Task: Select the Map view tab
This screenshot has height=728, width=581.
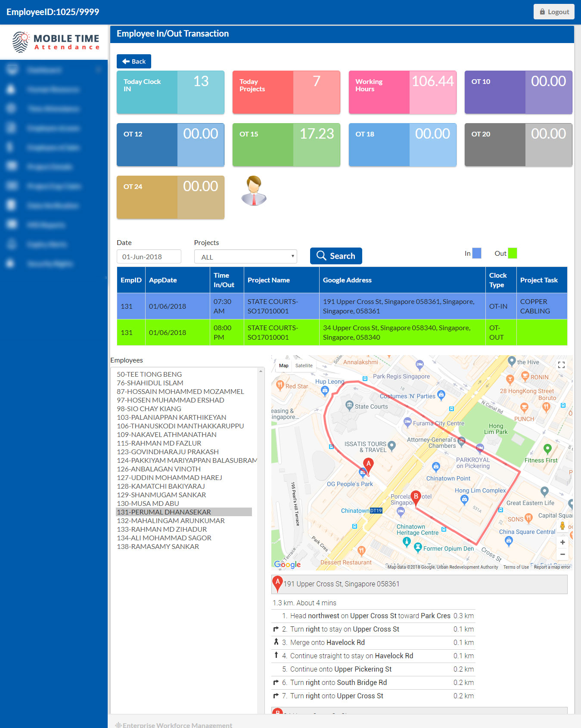Action: coord(284,366)
